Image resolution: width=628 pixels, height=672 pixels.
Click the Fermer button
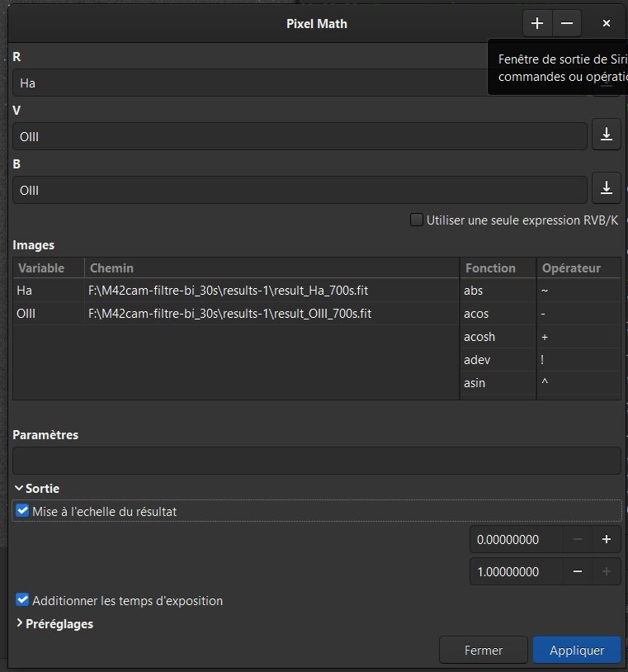484,651
